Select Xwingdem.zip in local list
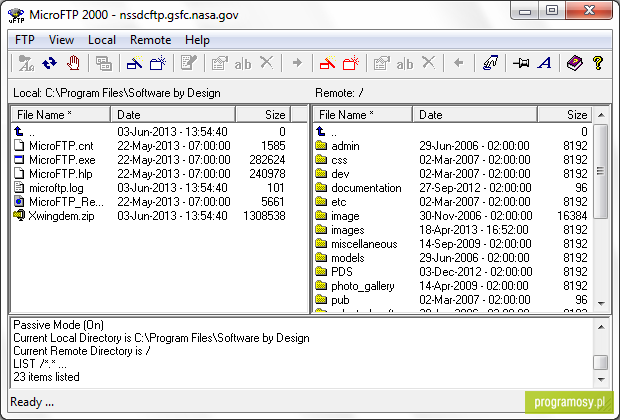Viewport: 620px width, 420px height. click(54, 216)
